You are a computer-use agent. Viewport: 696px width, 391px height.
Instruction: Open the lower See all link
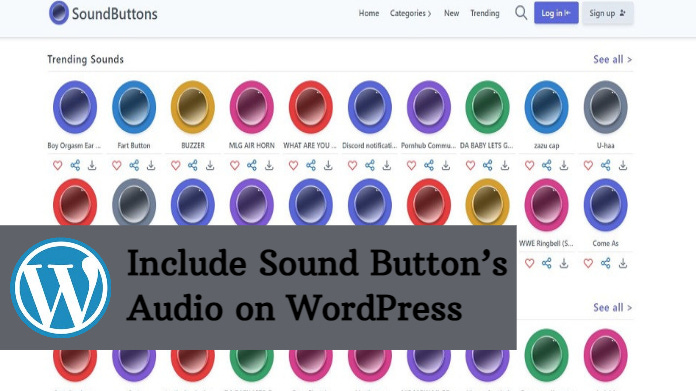pyautogui.click(x=613, y=308)
